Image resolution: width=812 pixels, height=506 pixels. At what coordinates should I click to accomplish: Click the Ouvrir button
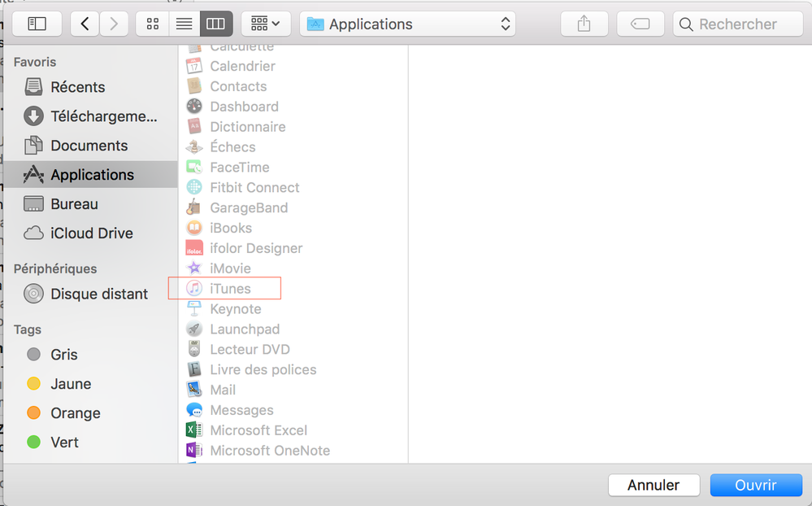point(756,486)
